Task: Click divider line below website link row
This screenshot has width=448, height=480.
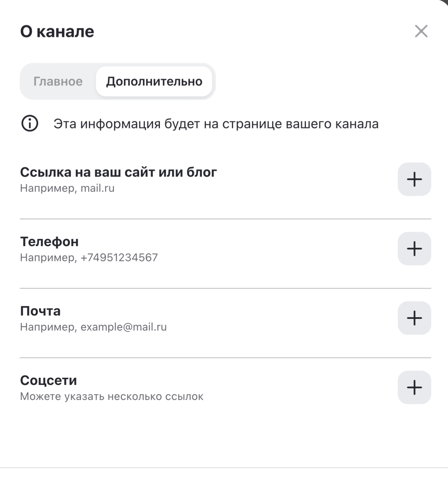Action: 225,219
